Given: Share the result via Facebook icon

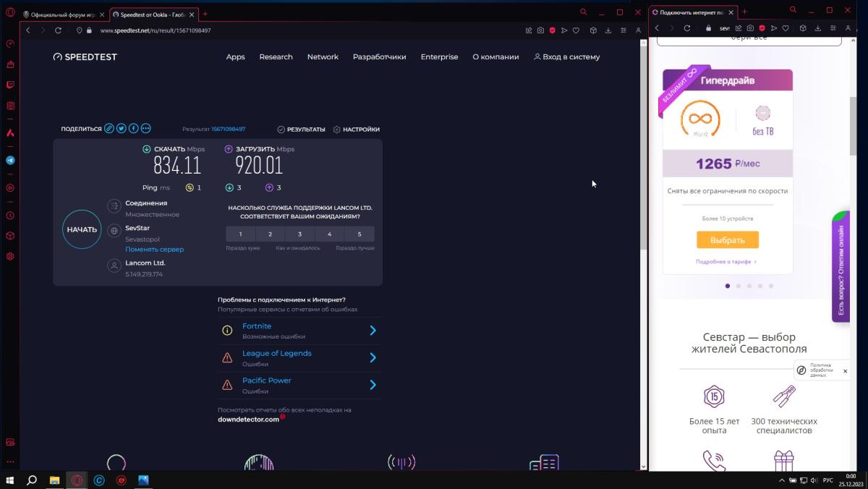Looking at the screenshot, I should pos(134,129).
